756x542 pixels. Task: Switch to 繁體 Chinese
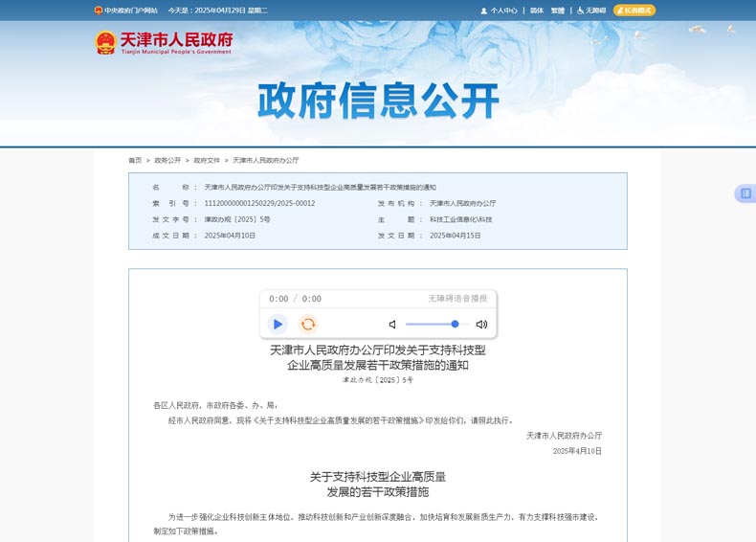(558, 11)
